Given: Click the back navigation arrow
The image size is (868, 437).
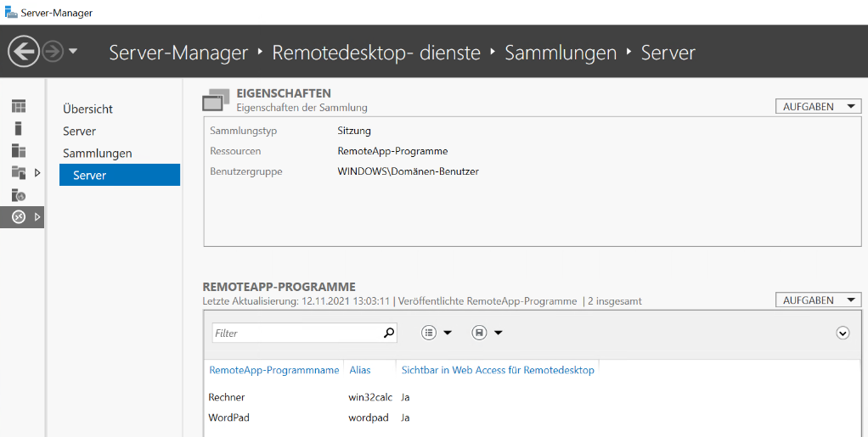Looking at the screenshot, I should point(23,52).
